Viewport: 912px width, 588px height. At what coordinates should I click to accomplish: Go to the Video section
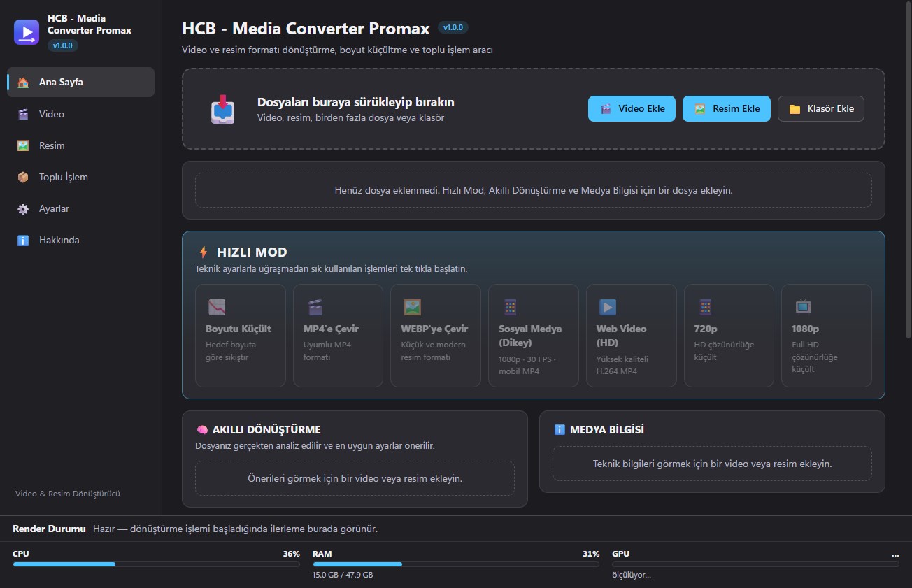(80, 114)
